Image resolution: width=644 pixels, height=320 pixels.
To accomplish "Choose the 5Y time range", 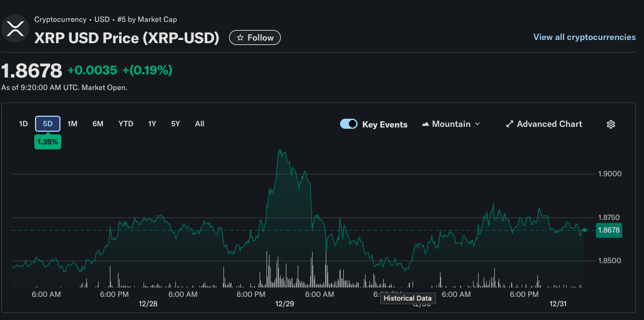I will pyautogui.click(x=175, y=124).
